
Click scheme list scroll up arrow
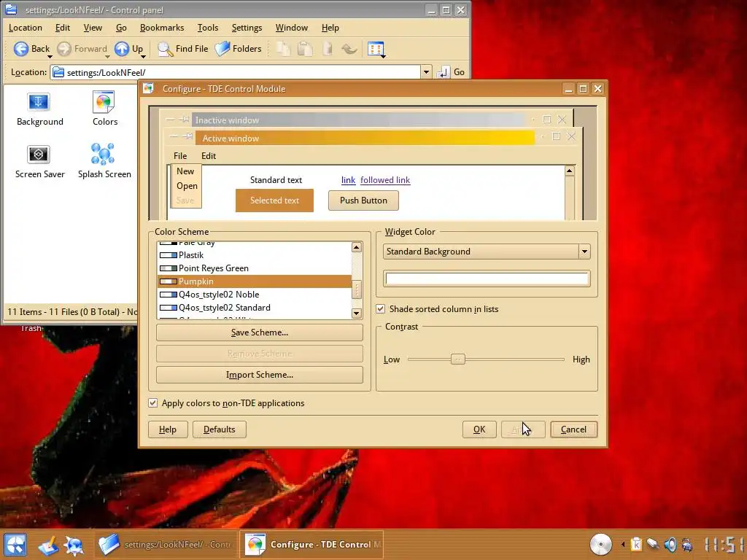click(356, 247)
